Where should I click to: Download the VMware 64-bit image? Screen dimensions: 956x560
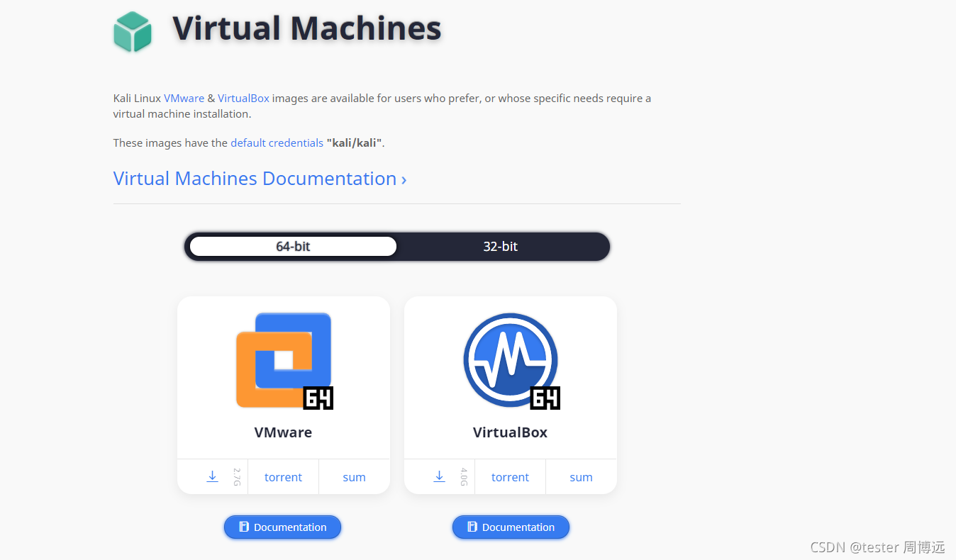point(212,476)
